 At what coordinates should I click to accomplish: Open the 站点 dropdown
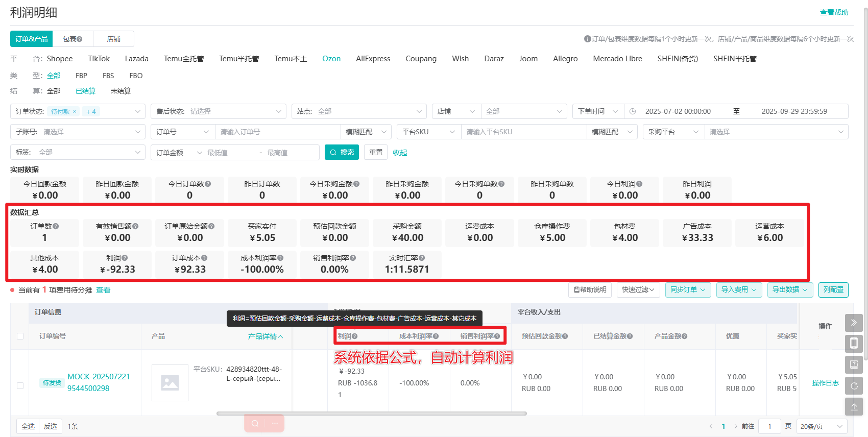pos(359,111)
